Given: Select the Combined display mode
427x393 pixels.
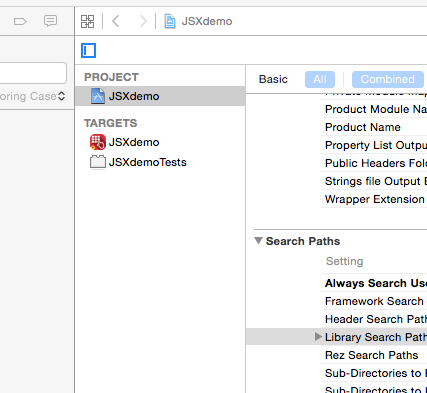Looking at the screenshot, I should pos(388,79).
